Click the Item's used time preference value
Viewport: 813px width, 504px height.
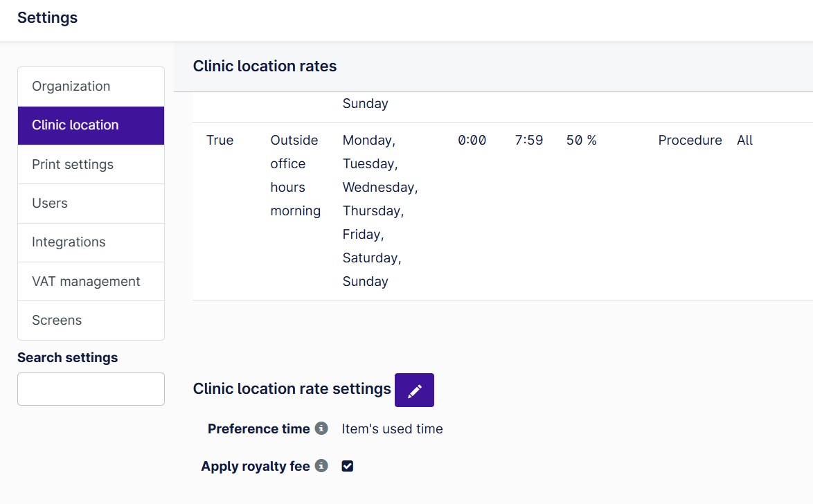tap(392, 429)
